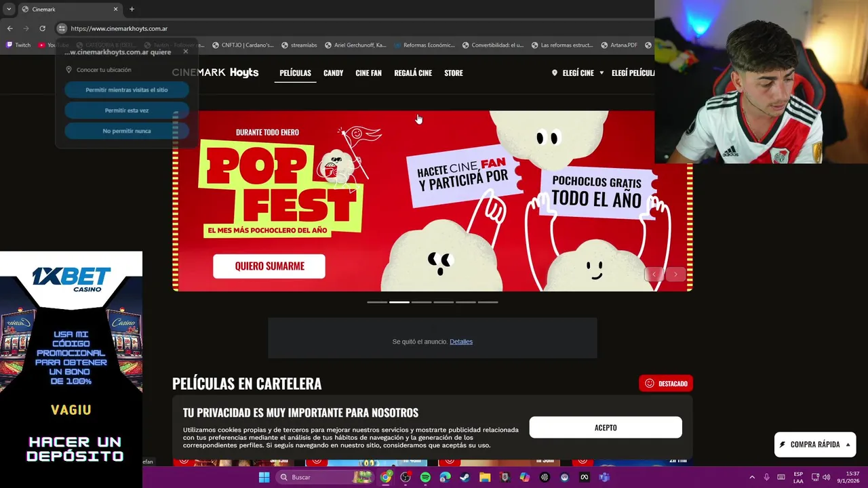The image size is (868, 488).
Task: Click the Cinemark Hoyts logo
Action: 215,73
